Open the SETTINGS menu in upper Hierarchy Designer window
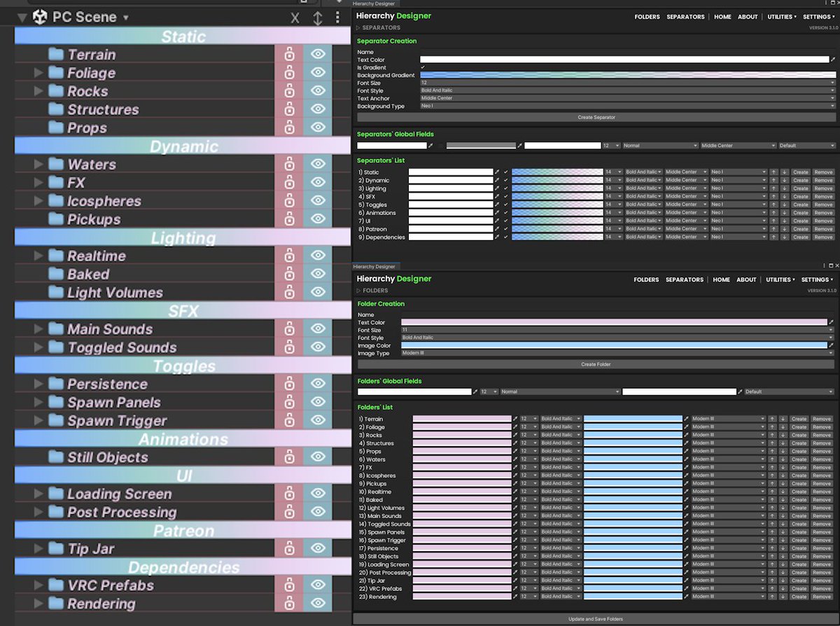This screenshot has width=840, height=626. point(818,17)
